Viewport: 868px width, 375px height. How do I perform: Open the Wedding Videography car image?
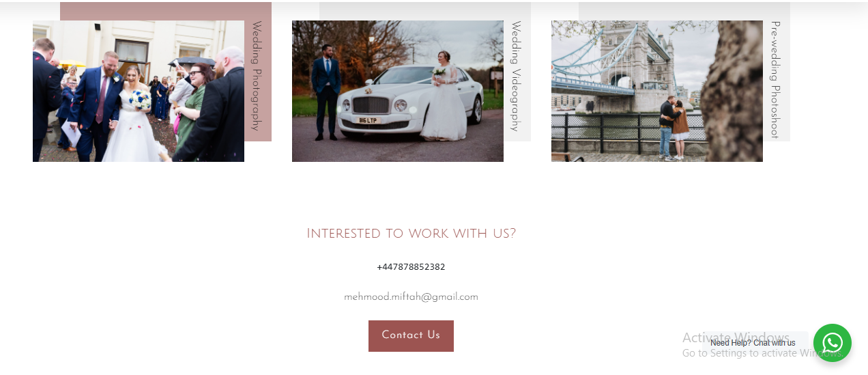(398, 91)
